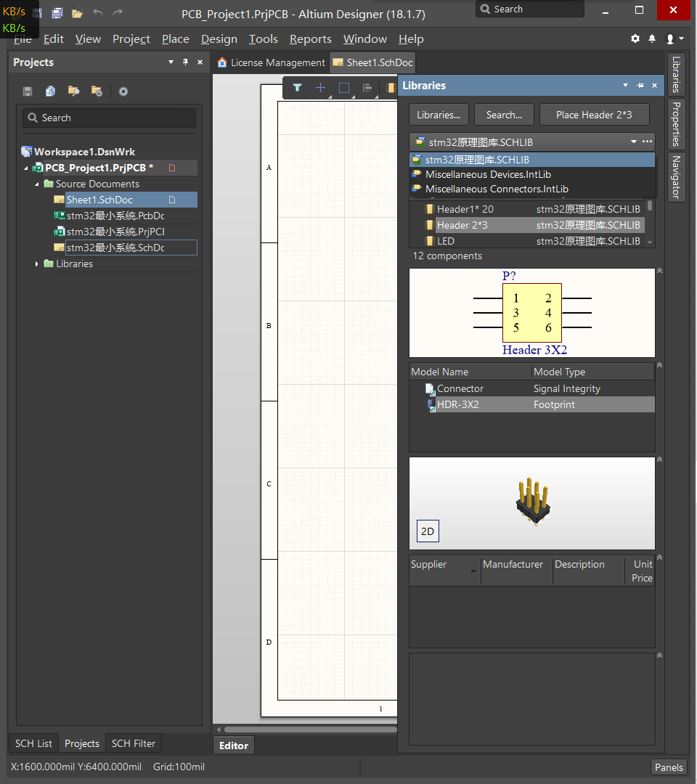Switch to the Sheet1.SchDoc document tab

[373, 62]
